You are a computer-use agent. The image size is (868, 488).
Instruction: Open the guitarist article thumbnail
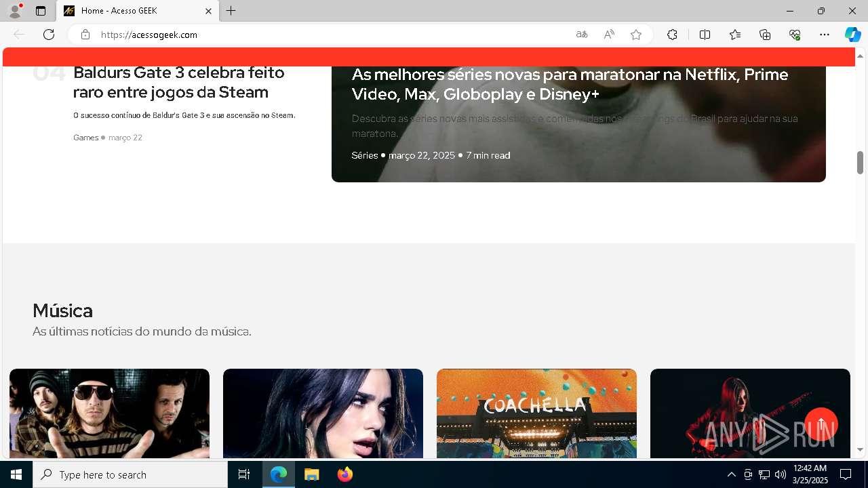click(750, 413)
